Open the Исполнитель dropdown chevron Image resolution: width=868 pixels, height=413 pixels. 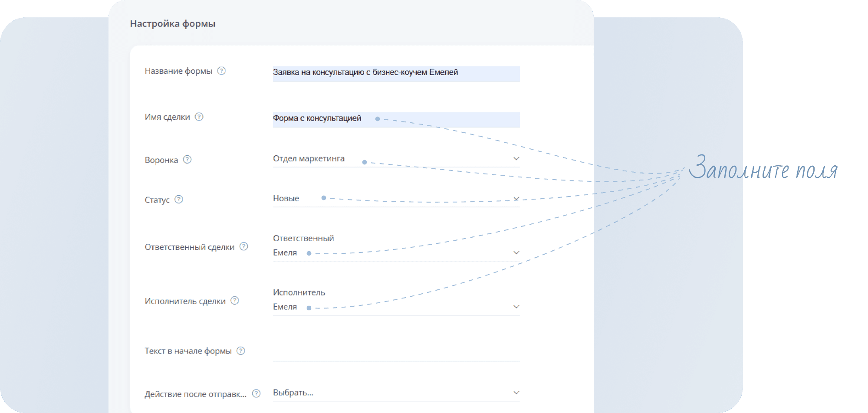coord(516,307)
